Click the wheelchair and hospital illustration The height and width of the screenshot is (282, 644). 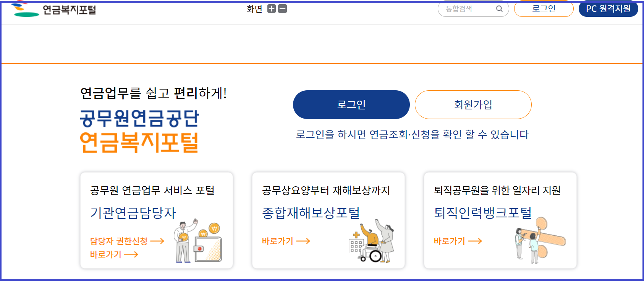[371, 241]
